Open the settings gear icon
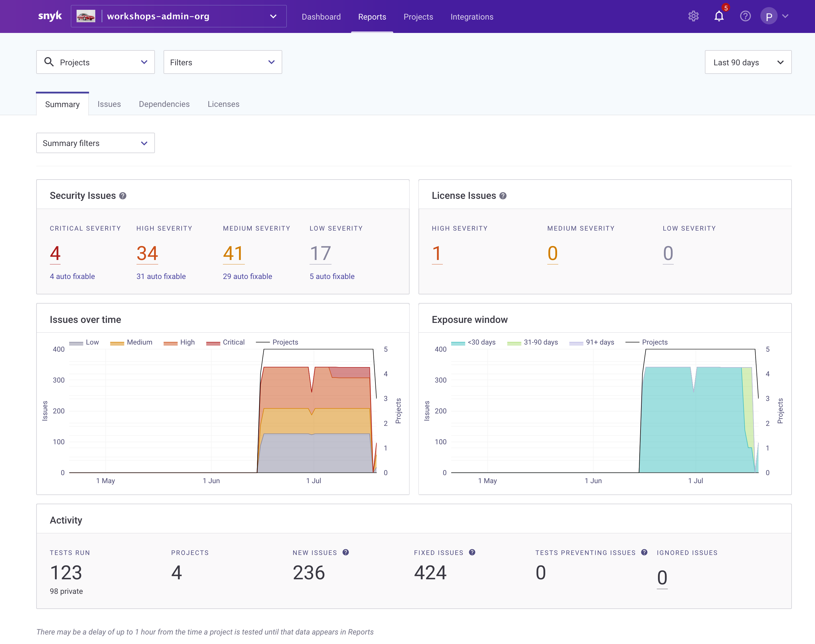This screenshot has height=644, width=815. (x=693, y=16)
